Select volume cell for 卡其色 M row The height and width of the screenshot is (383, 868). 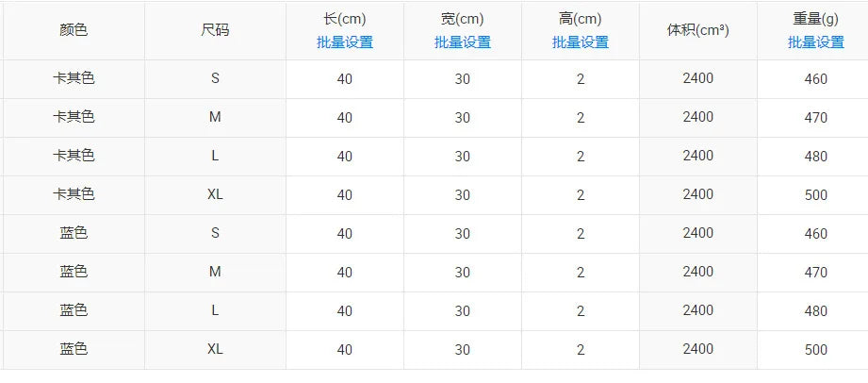point(697,117)
